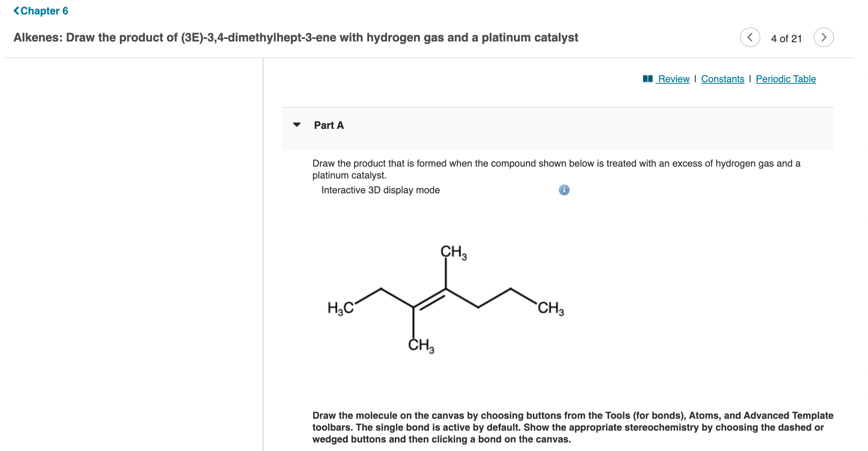
Task: Open the Periodic Table link
Action: [x=786, y=78]
